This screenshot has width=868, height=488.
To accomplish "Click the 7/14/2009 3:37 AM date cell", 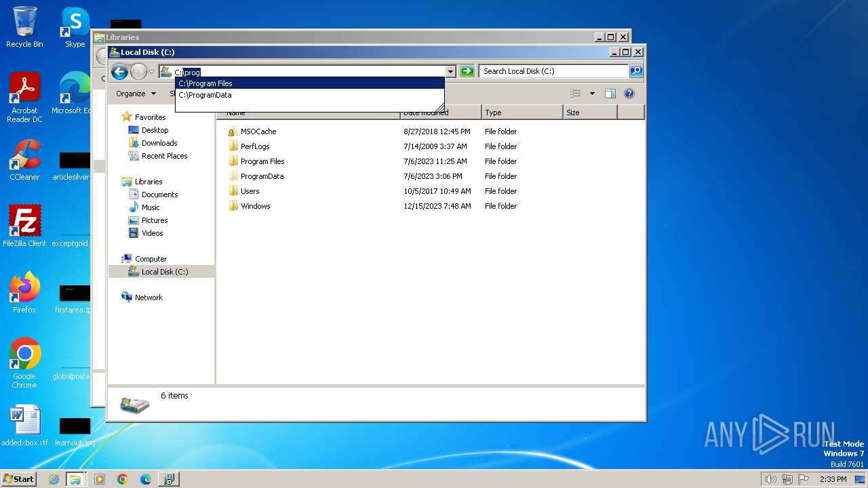I will [435, 146].
